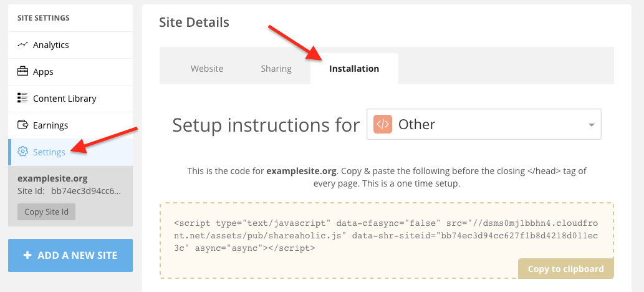Click the plus icon on Add a New Site
Viewport: 644px width, 292px height.
[x=27, y=255]
